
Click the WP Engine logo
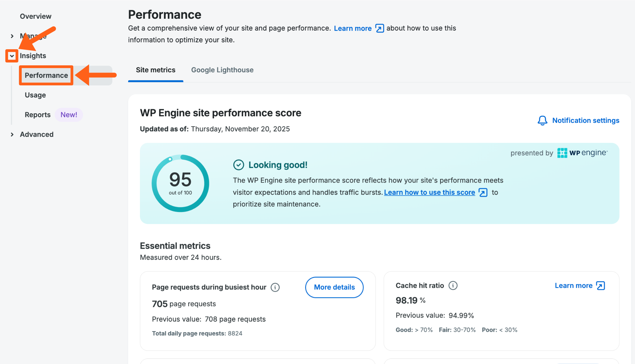pos(582,153)
